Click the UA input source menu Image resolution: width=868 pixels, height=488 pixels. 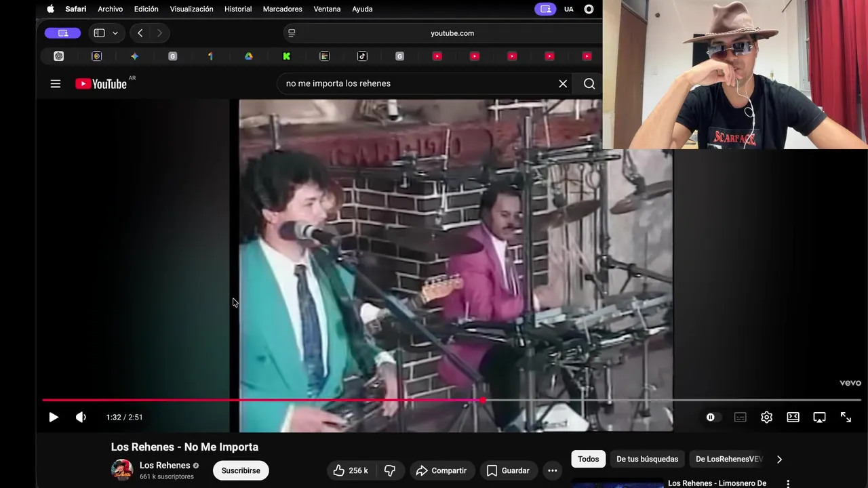tap(569, 9)
